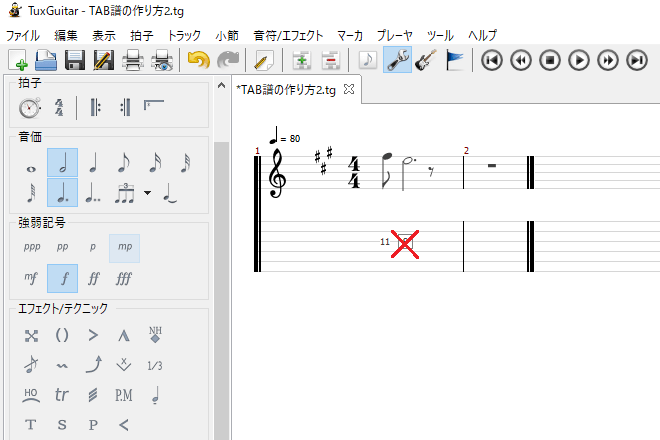Open the 表示 menu
The height and width of the screenshot is (440, 660).
pyautogui.click(x=104, y=35)
